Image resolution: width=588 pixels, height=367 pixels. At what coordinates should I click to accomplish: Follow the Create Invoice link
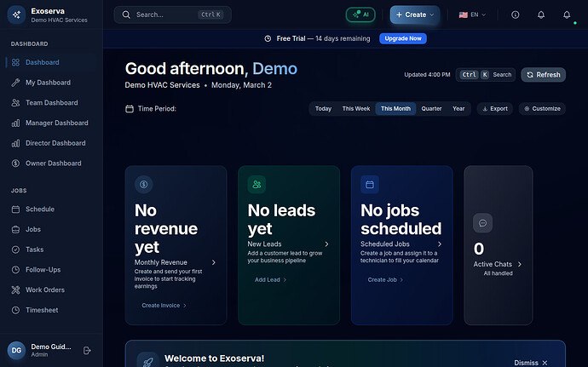[x=164, y=305]
